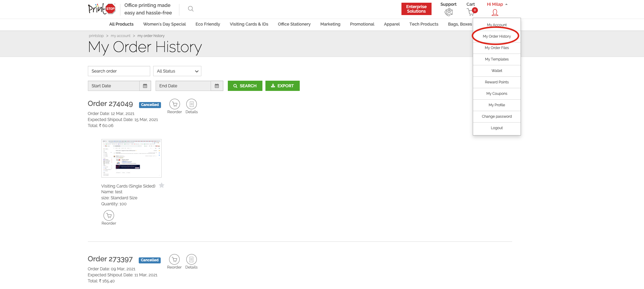The image size is (644, 289).
Task: Click "Quantity: 100" text
Action: point(114,204)
